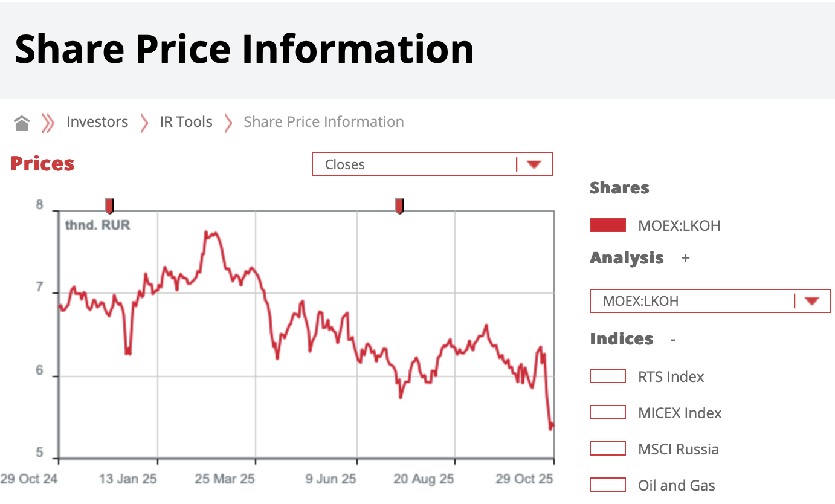Click the MOEX:LKOH red color swatch
The height and width of the screenshot is (504, 835).
click(607, 225)
